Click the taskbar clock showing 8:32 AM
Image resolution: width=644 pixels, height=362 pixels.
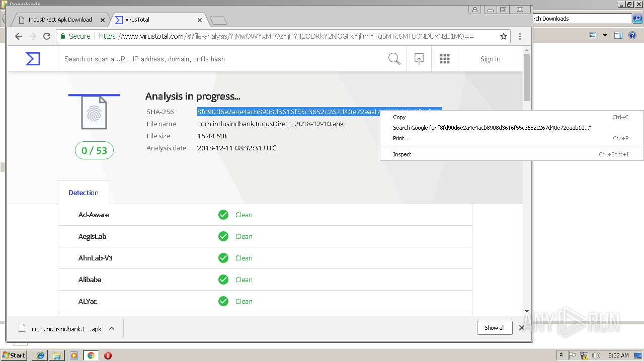coord(618,355)
